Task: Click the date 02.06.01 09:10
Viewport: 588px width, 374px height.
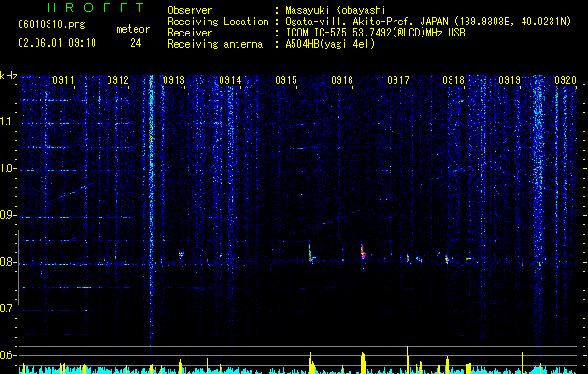Action: [57, 43]
